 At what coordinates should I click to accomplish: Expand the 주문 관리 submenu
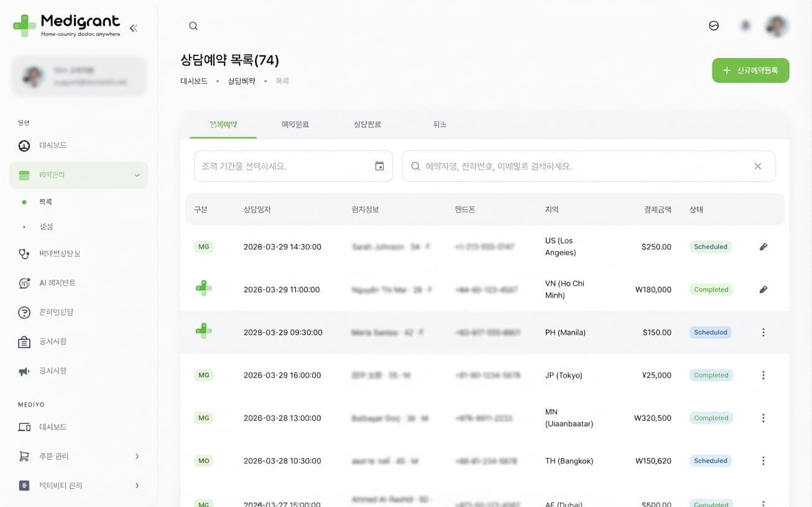coord(137,456)
